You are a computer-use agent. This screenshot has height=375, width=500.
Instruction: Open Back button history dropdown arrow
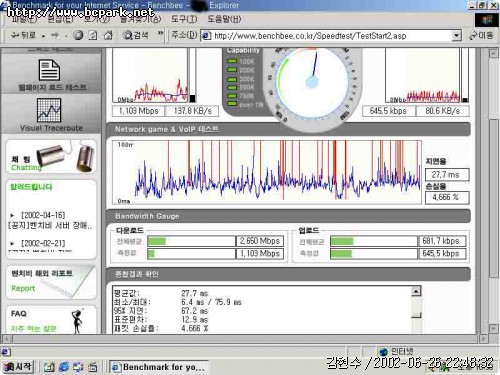(x=43, y=36)
